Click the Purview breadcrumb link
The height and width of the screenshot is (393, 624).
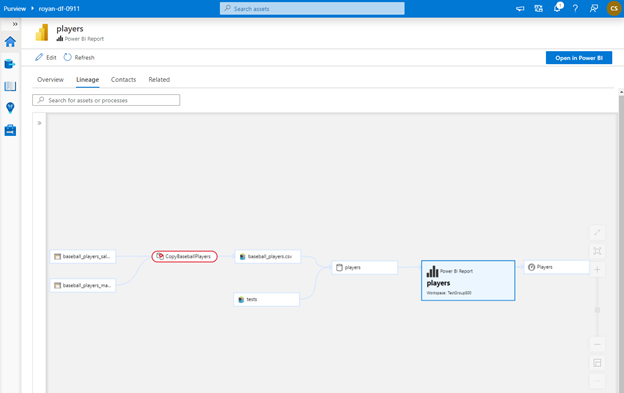(x=15, y=8)
